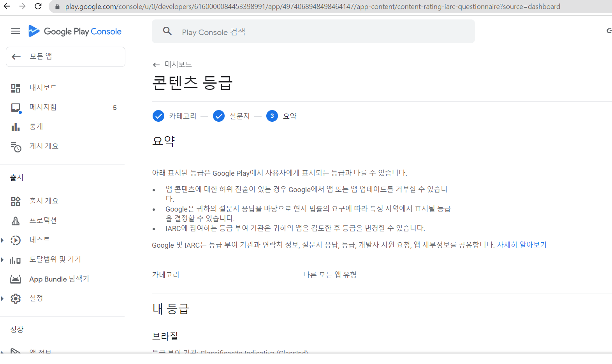The width and height of the screenshot is (612, 364).
Task: Click the 내 등급 heading
Action: 171,309
